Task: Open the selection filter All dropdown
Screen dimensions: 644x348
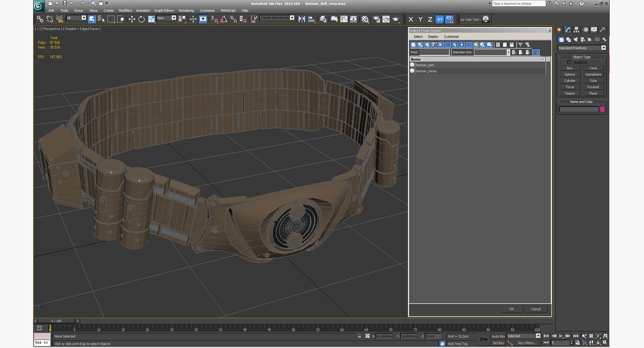Action: (x=76, y=18)
